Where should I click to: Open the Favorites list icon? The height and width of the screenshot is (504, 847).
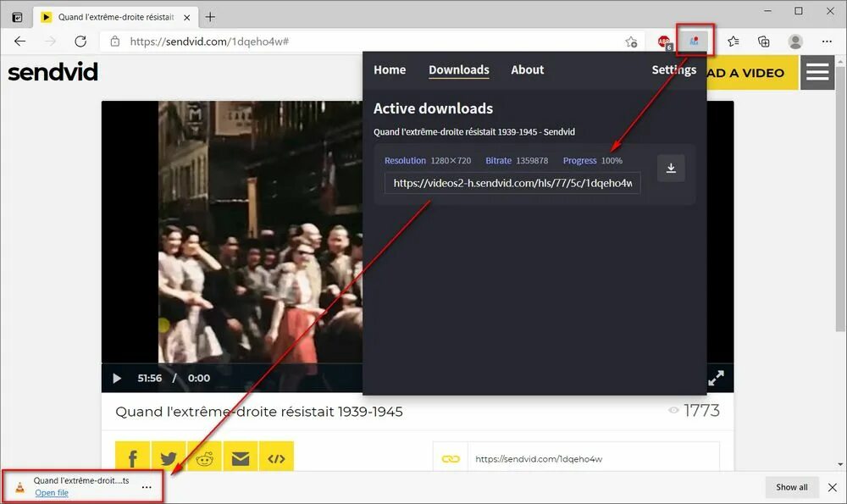pos(733,41)
